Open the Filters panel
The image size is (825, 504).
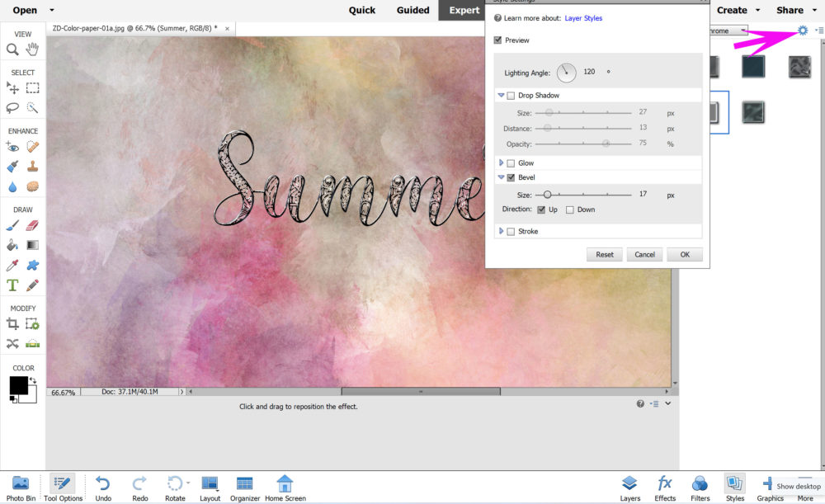pyautogui.click(x=700, y=488)
